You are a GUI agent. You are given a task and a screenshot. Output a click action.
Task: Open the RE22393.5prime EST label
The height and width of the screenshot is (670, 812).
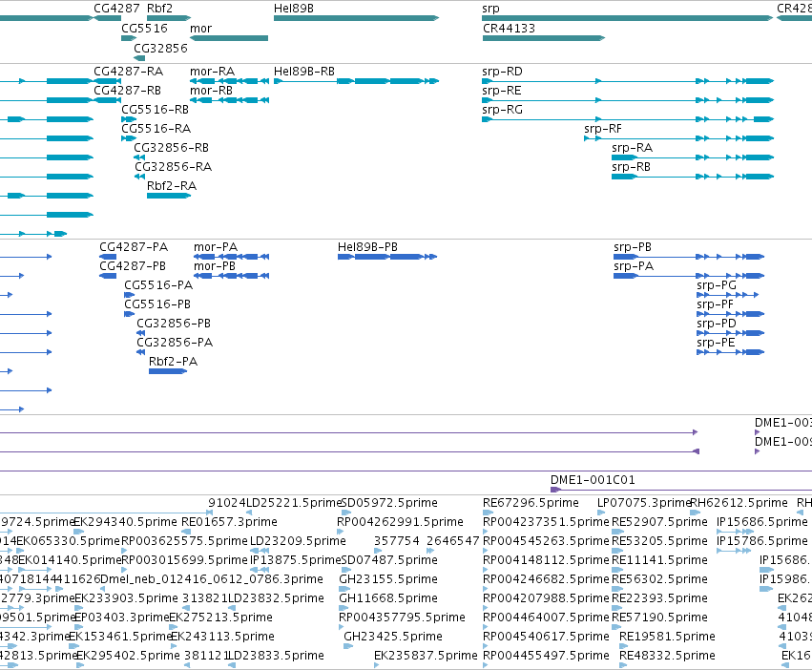(659, 598)
